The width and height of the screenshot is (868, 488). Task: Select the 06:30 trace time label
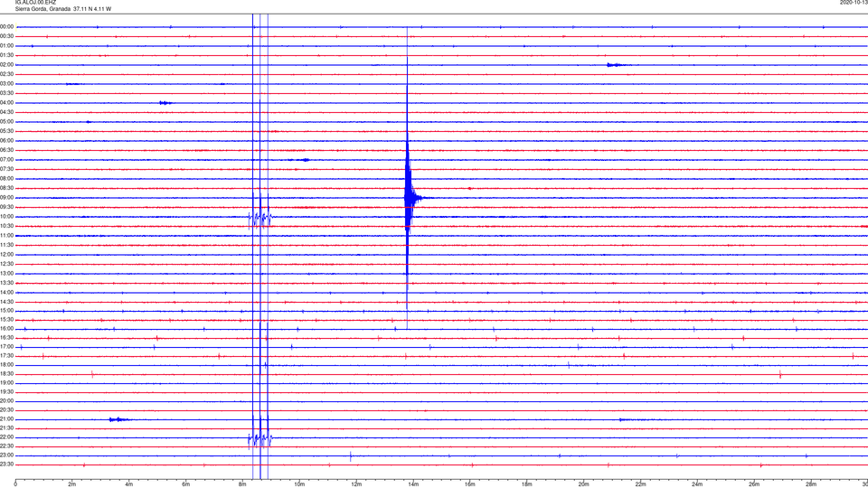(7, 150)
